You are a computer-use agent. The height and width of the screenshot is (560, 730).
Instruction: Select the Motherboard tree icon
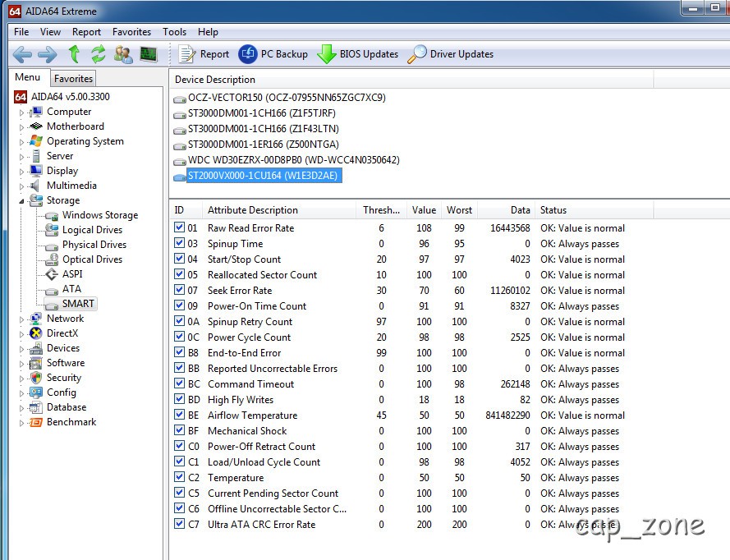(x=36, y=126)
